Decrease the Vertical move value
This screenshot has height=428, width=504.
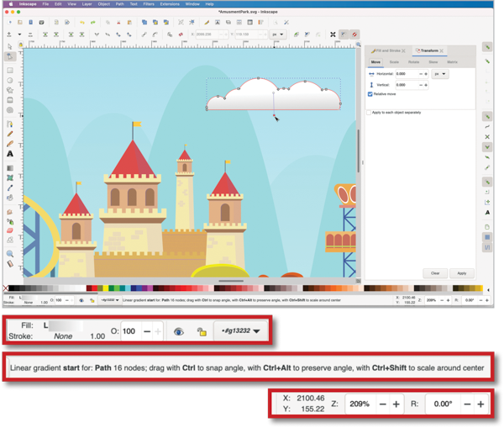point(421,85)
